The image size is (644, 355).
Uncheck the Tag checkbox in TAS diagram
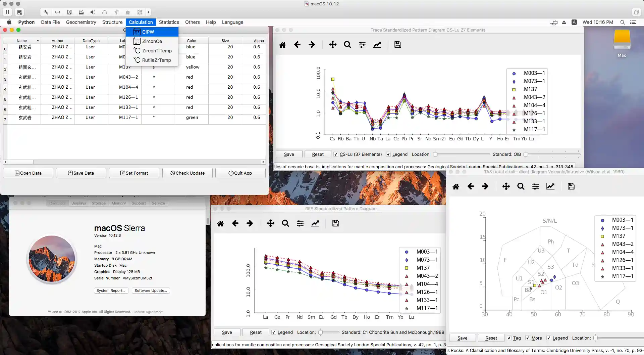[509, 338]
